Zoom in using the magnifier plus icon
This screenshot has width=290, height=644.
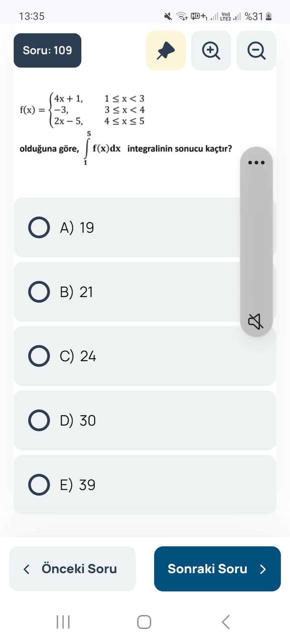(x=211, y=51)
